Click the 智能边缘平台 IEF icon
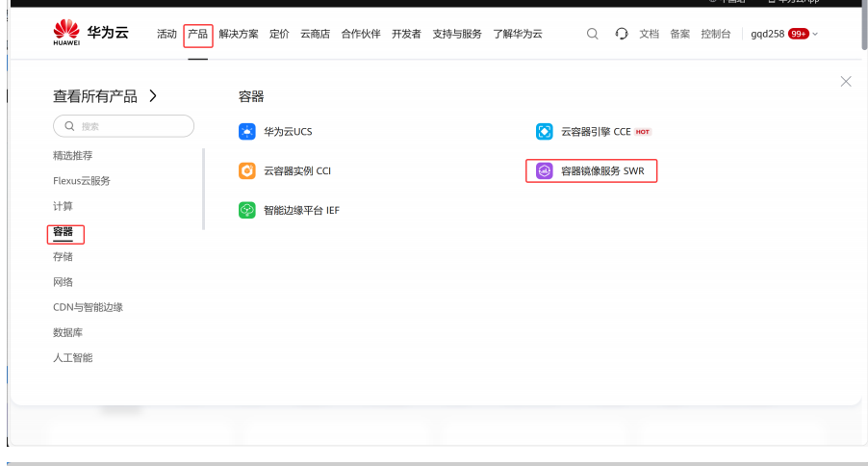The height and width of the screenshot is (466, 868). [x=247, y=210]
